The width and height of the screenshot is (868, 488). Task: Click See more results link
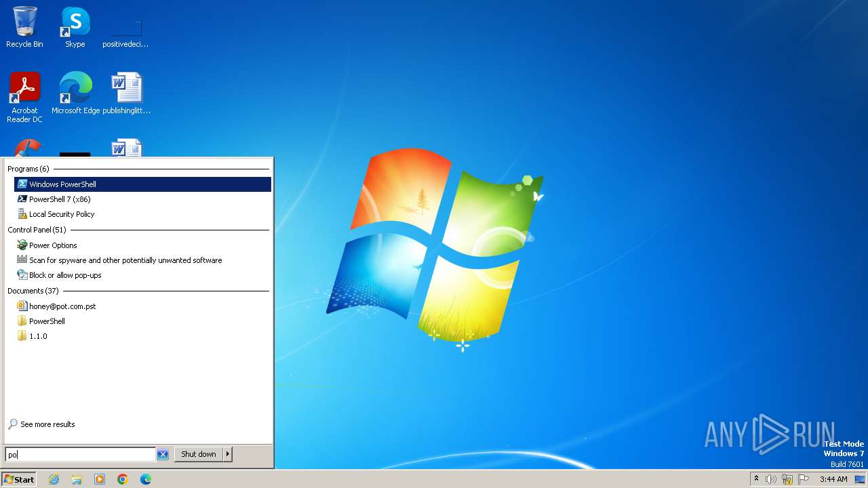click(x=47, y=424)
